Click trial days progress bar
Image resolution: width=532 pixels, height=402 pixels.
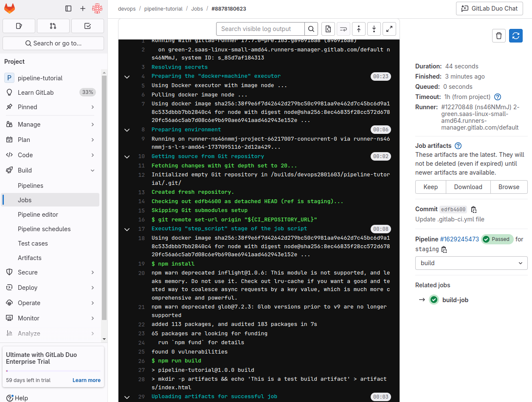pos(53,371)
